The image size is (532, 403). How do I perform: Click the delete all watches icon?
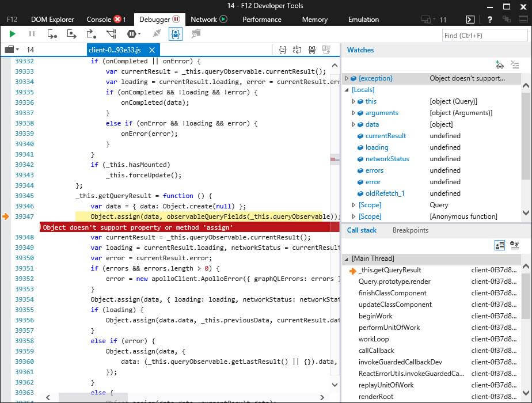[x=515, y=64]
